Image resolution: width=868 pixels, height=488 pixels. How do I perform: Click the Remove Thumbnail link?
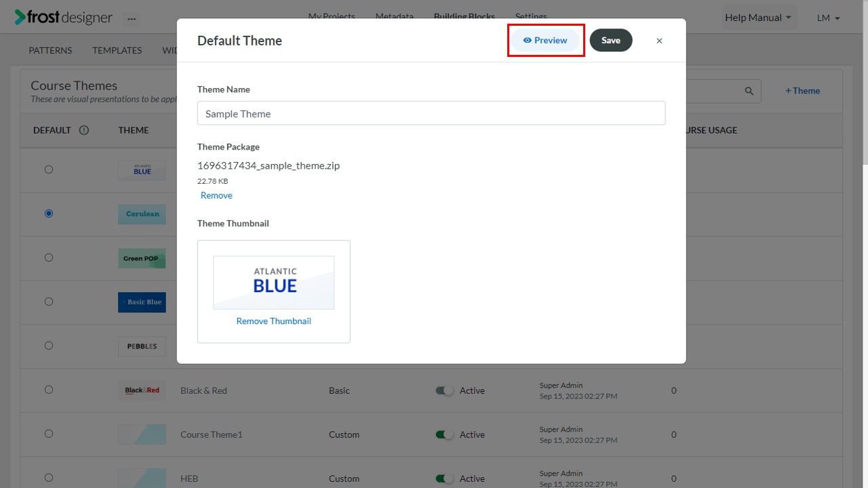pos(273,321)
